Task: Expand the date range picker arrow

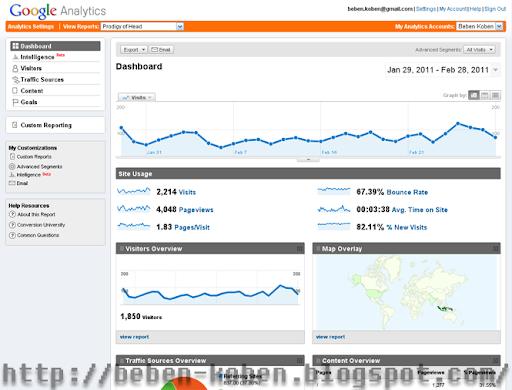Action: pyautogui.click(x=496, y=70)
